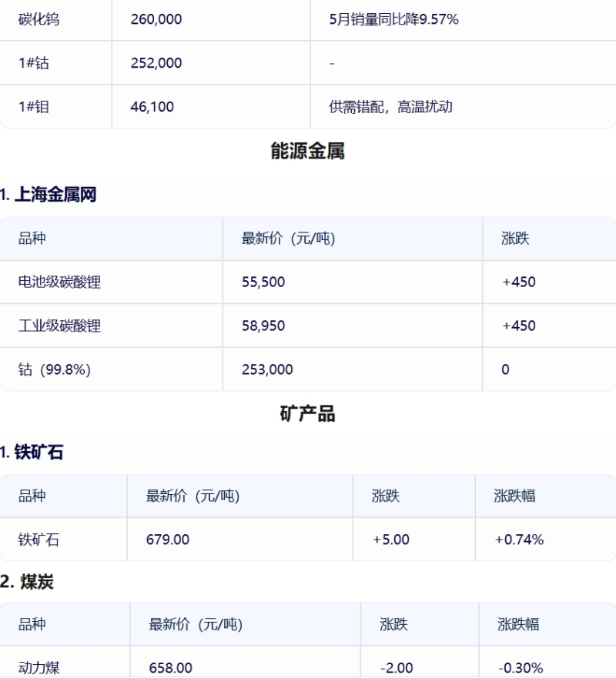This screenshot has height=678, width=616.
Task: Select the 58,950 price cell
Action: click(263, 326)
